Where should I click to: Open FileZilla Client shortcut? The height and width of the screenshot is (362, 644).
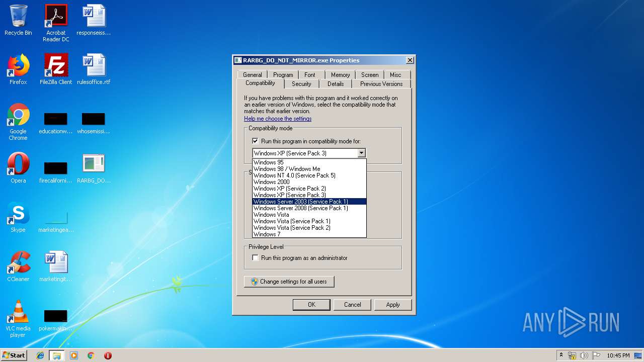pos(56,69)
